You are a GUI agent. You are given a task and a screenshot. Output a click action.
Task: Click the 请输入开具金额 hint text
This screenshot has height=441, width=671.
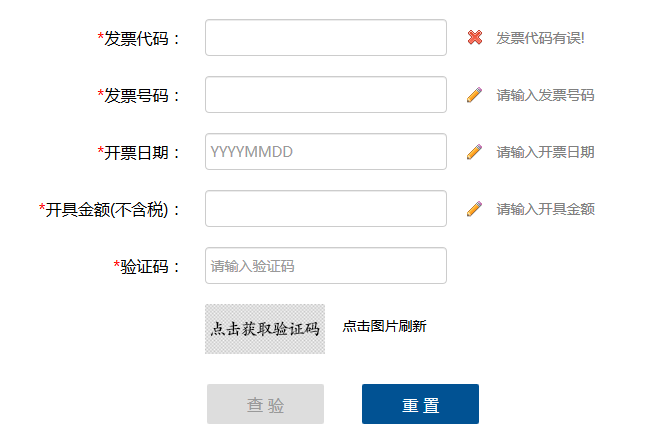tap(546, 209)
